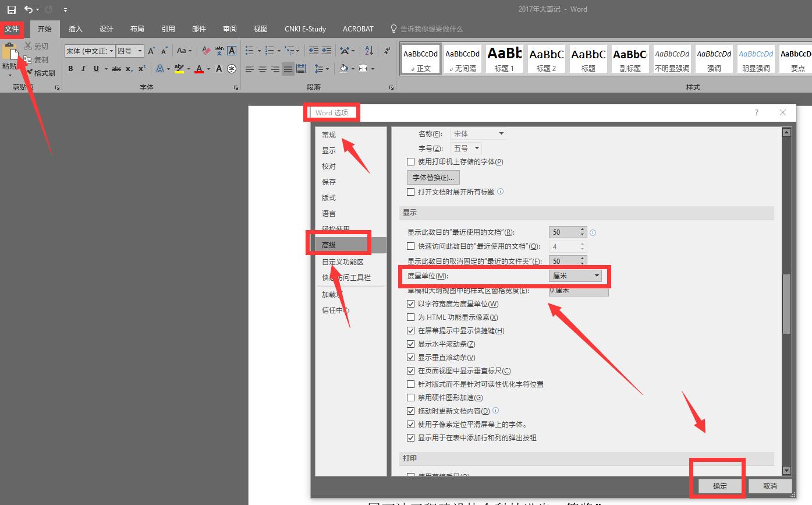Justify text alignment

pyautogui.click(x=288, y=69)
